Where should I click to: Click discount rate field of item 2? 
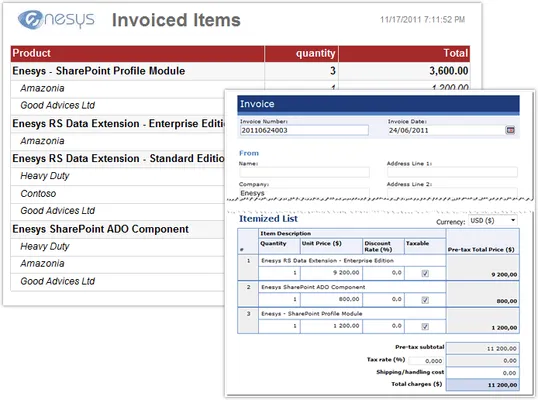(x=383, y=299)
